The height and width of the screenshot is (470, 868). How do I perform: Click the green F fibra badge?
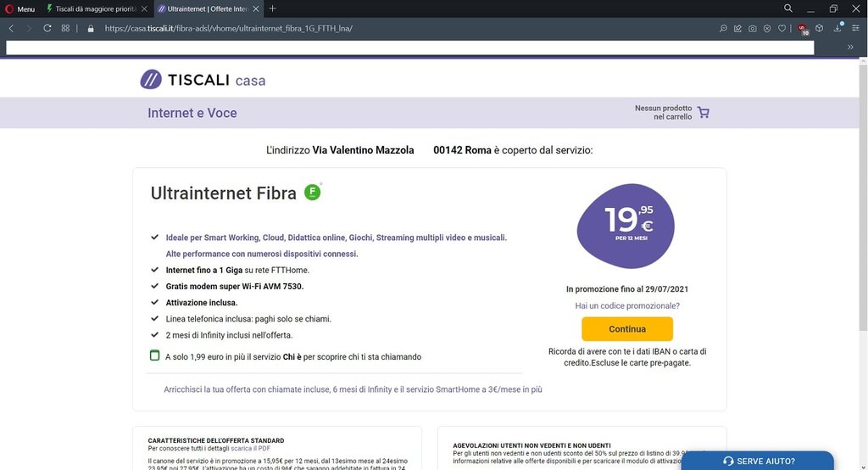(x=312, y=193)
